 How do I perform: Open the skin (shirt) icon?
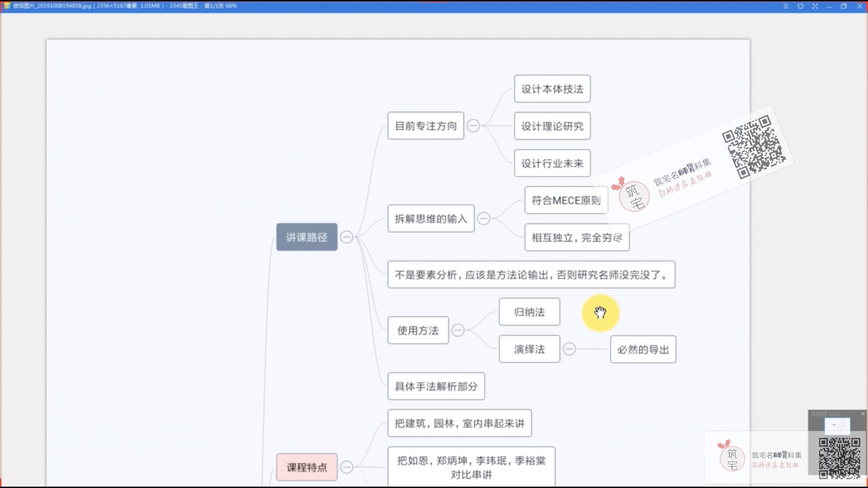(801, 6)
